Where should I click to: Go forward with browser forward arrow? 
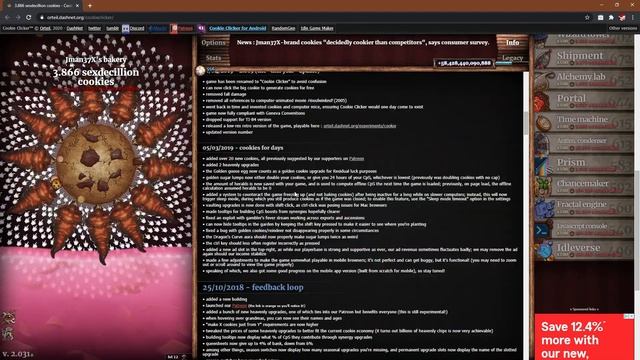[x=18, y=18]
